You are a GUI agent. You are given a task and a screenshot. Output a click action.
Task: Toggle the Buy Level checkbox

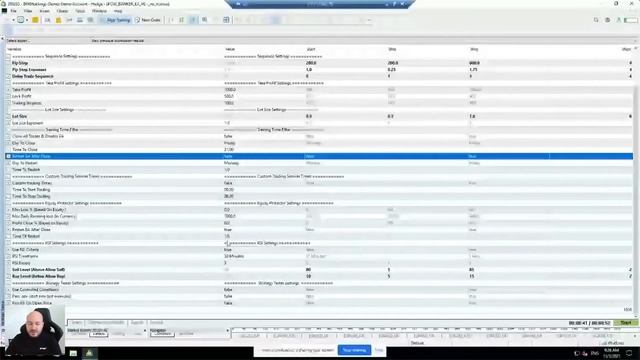tap(9, 276)
